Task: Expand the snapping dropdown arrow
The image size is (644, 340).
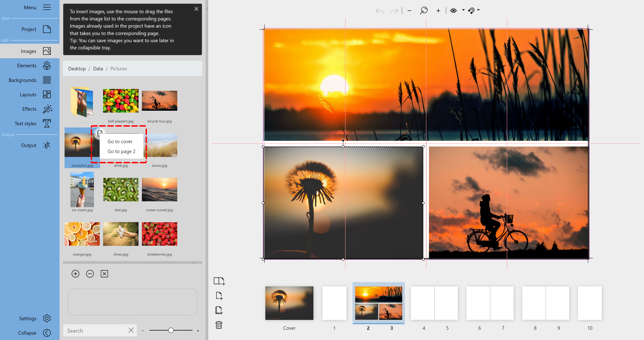Action: (x=478, y=10)
